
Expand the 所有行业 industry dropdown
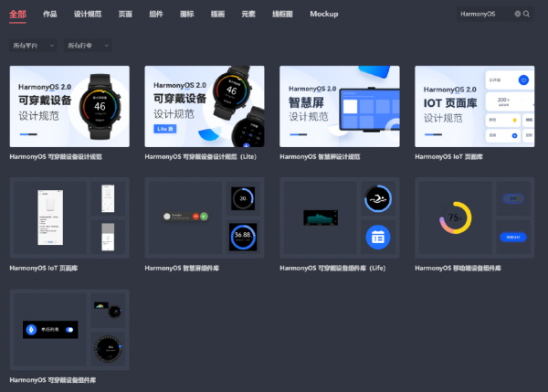[x=90, y=45]
